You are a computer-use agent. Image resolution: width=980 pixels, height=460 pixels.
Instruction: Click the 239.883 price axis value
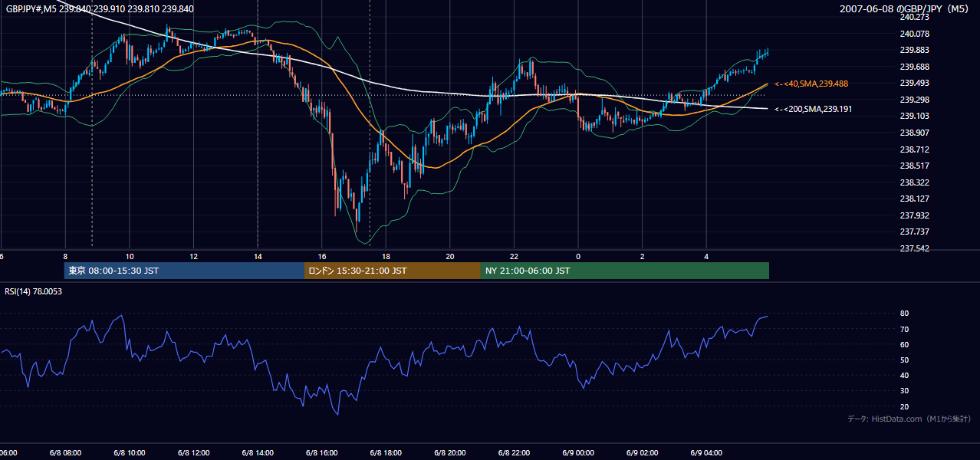pos(913,50)
